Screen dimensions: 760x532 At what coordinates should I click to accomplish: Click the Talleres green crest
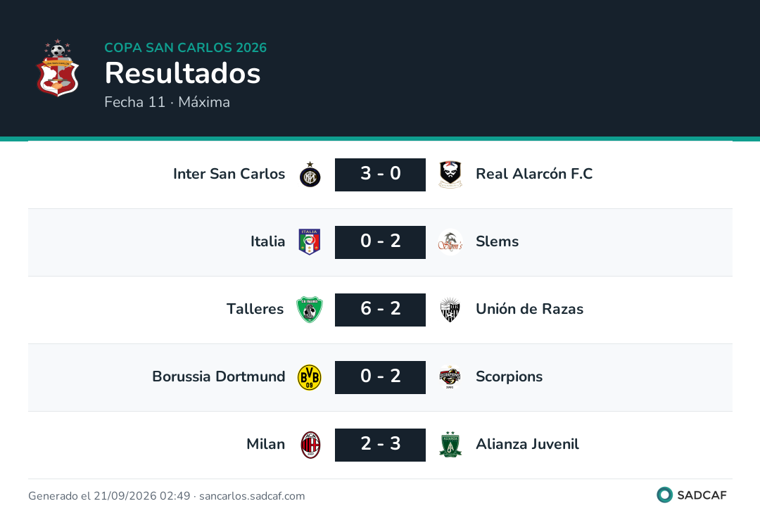[x=309, y=310]
